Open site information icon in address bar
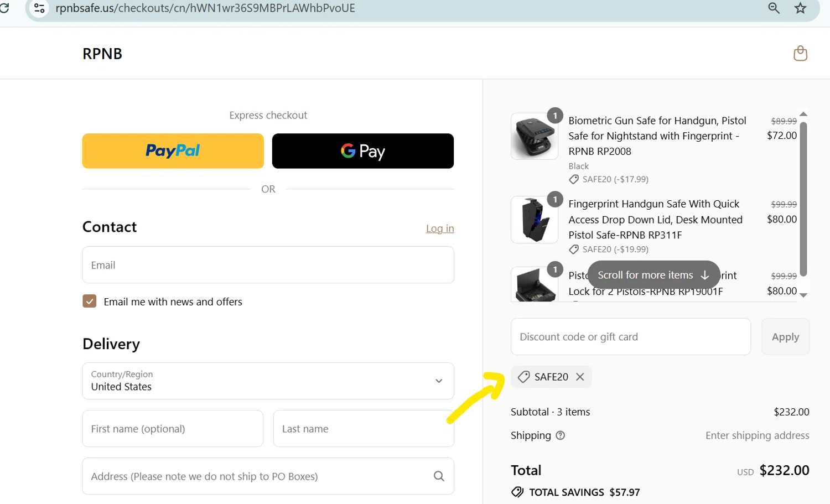Image resolution: width=830 pixels, height=504 pixels. click(39, 8)
